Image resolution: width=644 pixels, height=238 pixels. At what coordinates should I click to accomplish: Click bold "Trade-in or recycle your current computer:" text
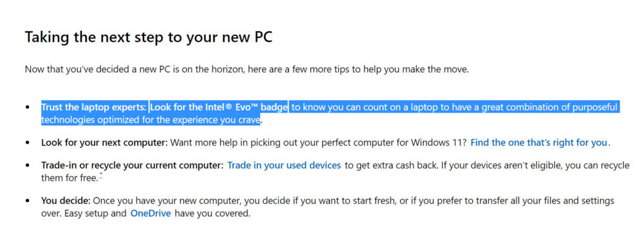132,165
